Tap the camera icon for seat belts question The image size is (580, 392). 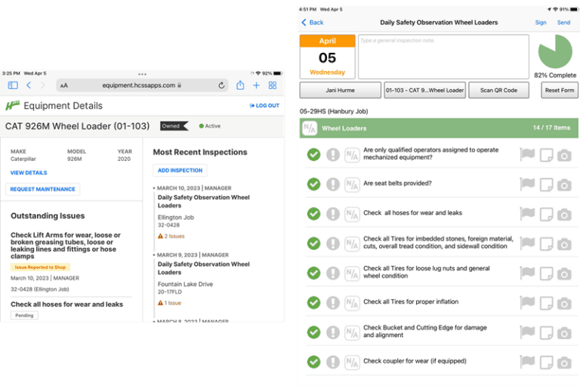point(564,184)
